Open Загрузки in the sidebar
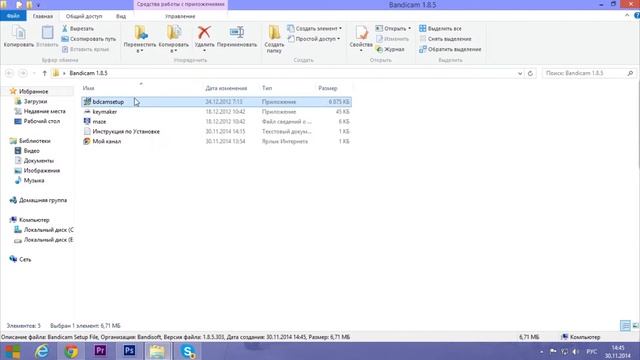This screenshot has width=640, height=360. tap(31, 101)
